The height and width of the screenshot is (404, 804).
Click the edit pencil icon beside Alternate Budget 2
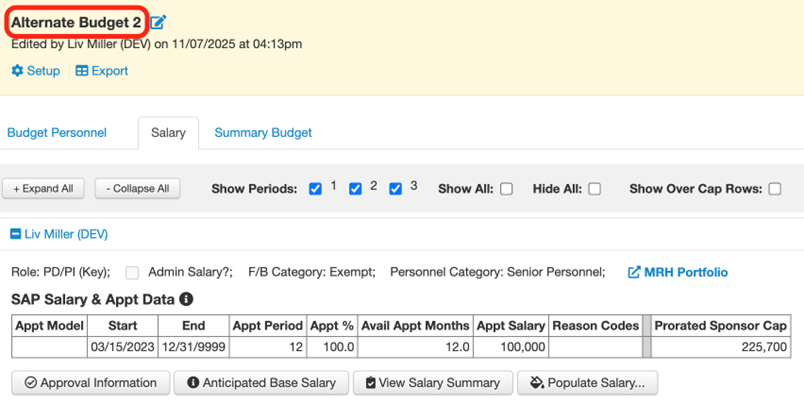pyautogui.click(x=159, y=22)
